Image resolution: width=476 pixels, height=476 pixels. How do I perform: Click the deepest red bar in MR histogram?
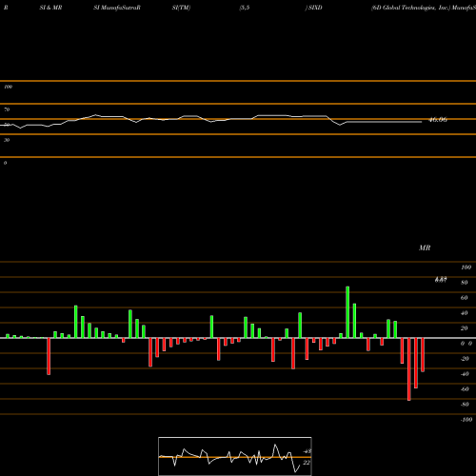tap(409, 369)
